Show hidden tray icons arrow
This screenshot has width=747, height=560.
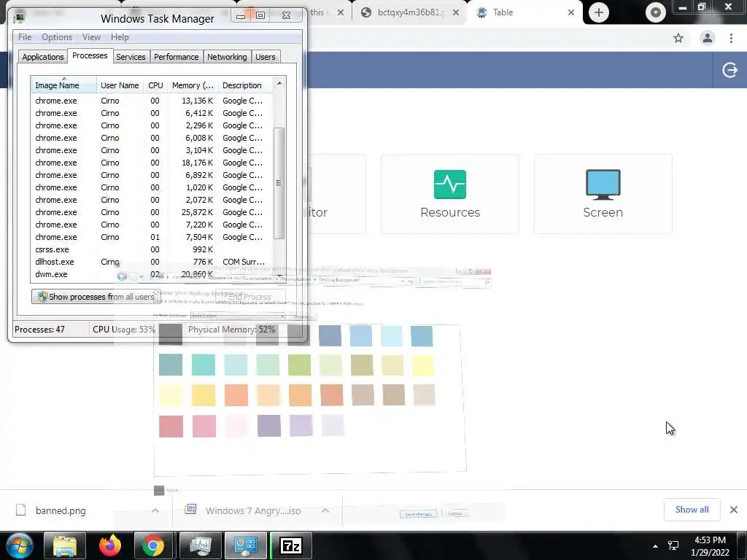point(656,546)
